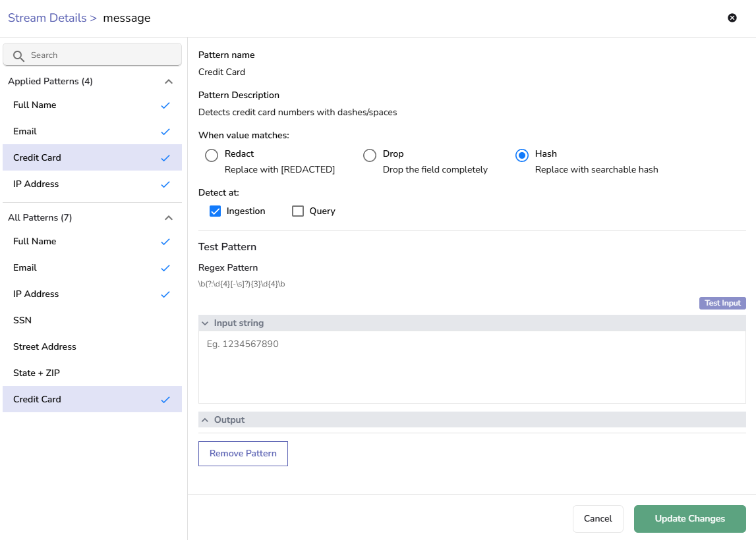Click the Stream Details breadcrumb link
The height and width of the screenshot is (540, 756).
click(47, 18)
